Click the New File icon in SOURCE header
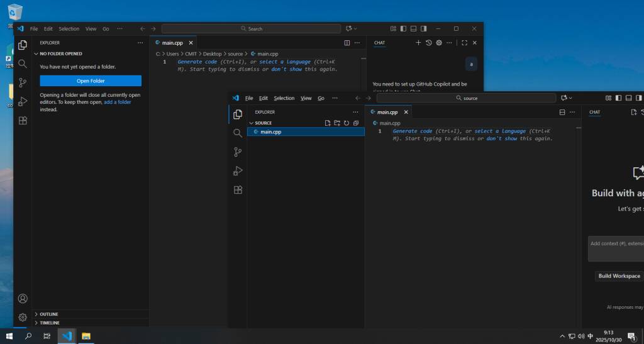Screen dimensions: 644x344 click(328, 123)
